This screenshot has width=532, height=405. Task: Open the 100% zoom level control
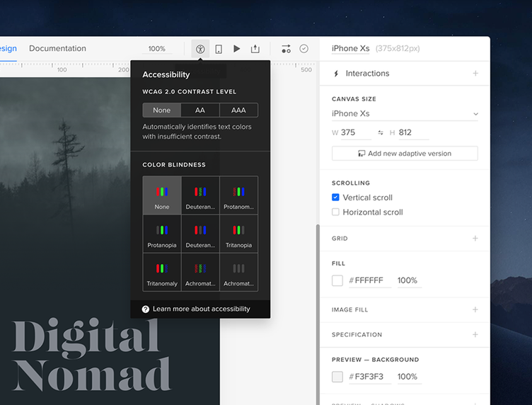(157, 49)
